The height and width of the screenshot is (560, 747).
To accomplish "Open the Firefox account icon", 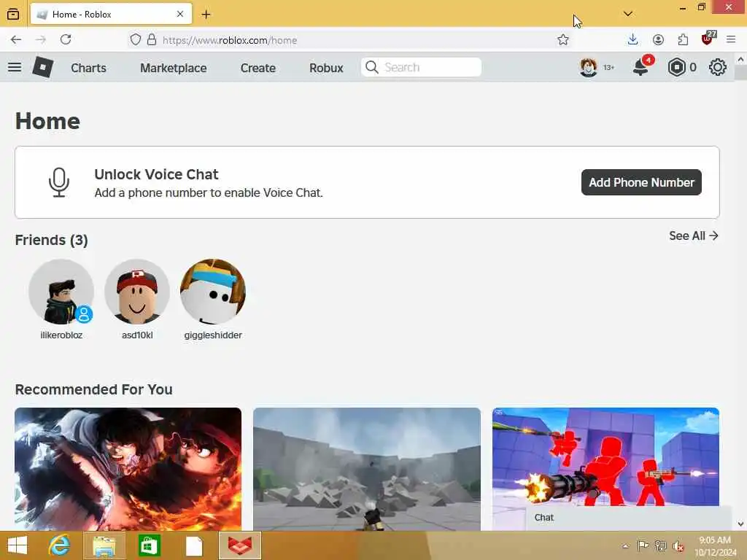I will [x=658, y=39].
